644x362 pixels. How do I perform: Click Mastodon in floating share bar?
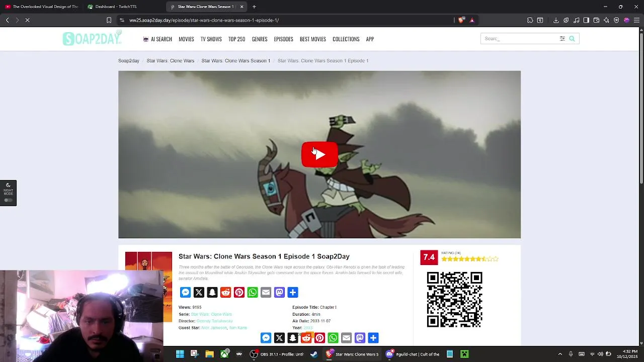tap(360, 338)
